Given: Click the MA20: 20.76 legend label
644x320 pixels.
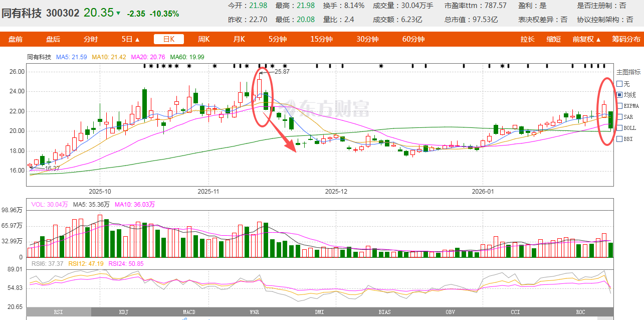Looking at the screenshot, I should (148, 57).
